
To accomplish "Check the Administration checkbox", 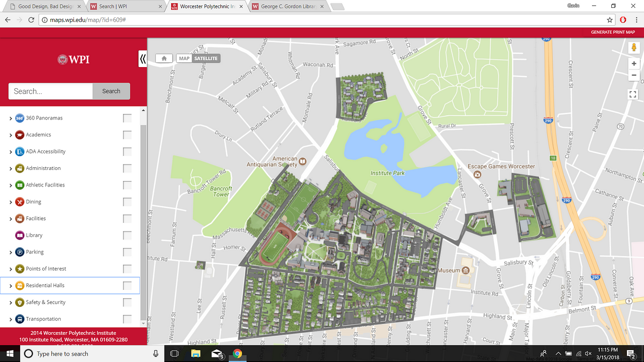I will click(127, 169).
